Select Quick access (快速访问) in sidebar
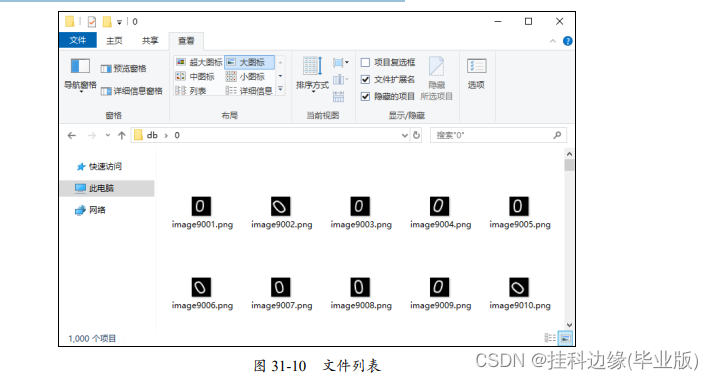 point(99,166)
